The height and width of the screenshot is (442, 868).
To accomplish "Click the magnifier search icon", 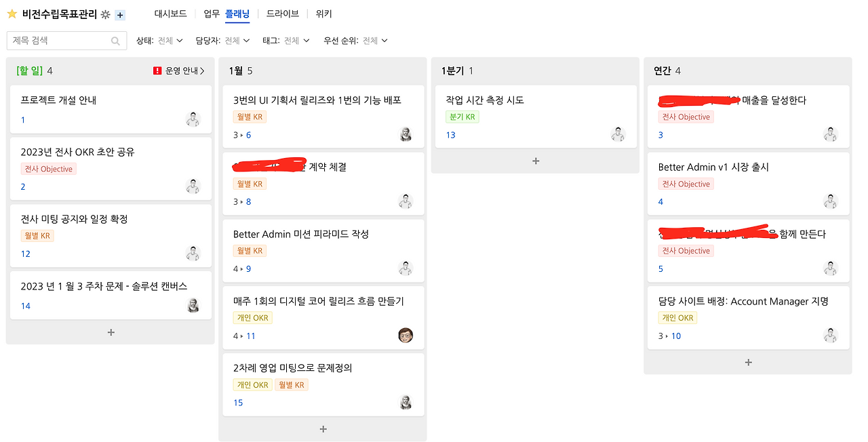I will coord(116,41).
